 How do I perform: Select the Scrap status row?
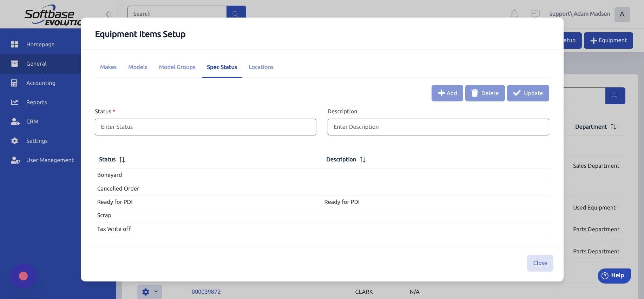tap(322, 215)
